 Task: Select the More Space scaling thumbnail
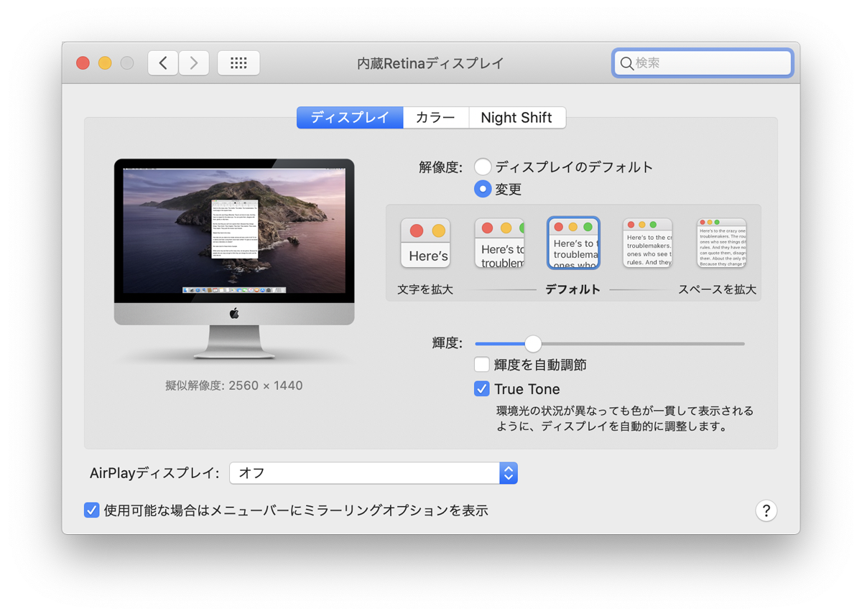pyautogui.click(x=721, y=243)
